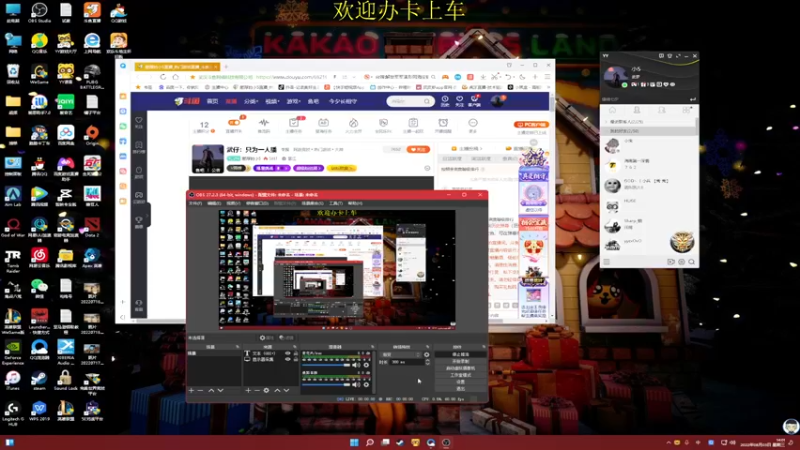Move selected source up in OBS

click(x=277, y=390)
